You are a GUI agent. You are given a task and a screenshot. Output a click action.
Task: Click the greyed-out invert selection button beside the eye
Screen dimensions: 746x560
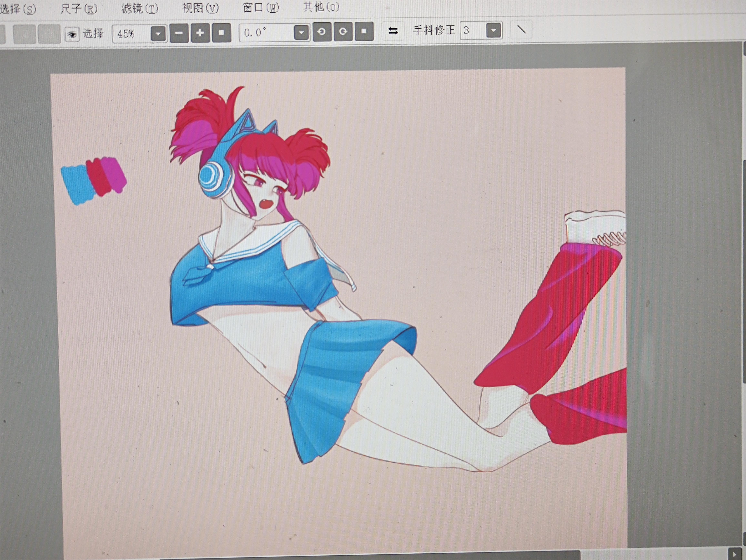(49, 34)
